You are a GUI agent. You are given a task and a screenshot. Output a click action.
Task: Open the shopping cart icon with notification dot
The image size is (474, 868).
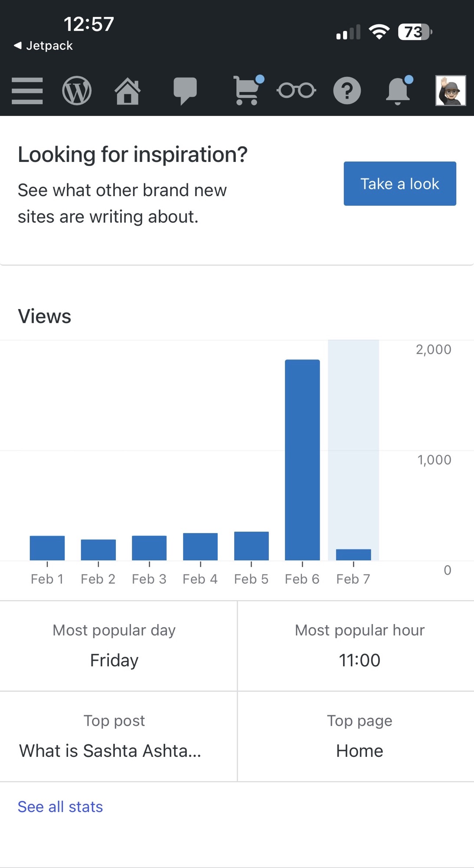[247, 90]
